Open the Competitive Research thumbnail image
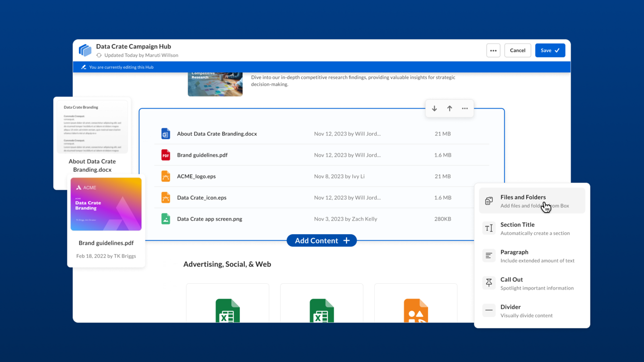This screenshot has height=362, width=644. coord(215,84)
